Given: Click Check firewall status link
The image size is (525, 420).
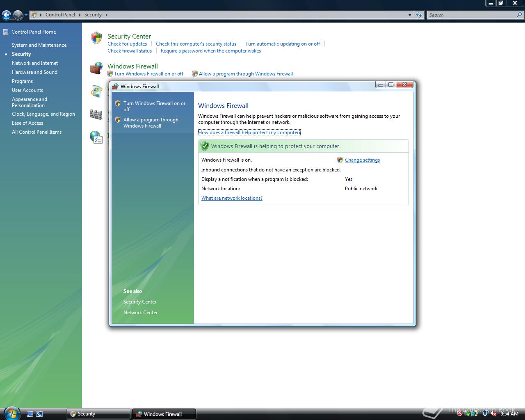Looking at the screenshot, I should pos(130,51).
